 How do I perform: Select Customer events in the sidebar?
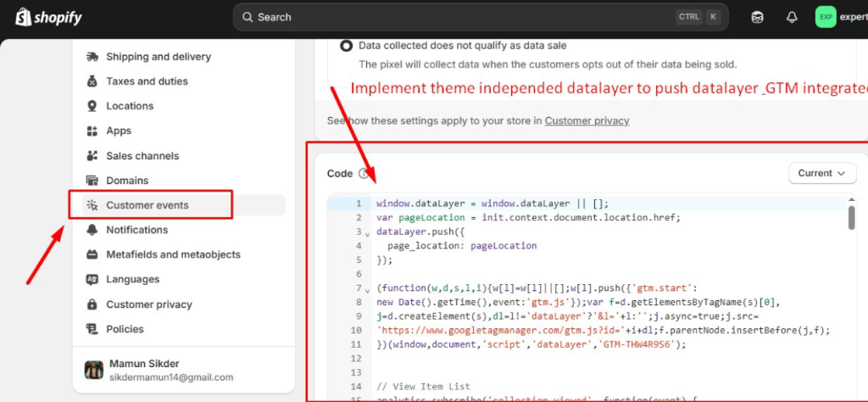[183, 205]
